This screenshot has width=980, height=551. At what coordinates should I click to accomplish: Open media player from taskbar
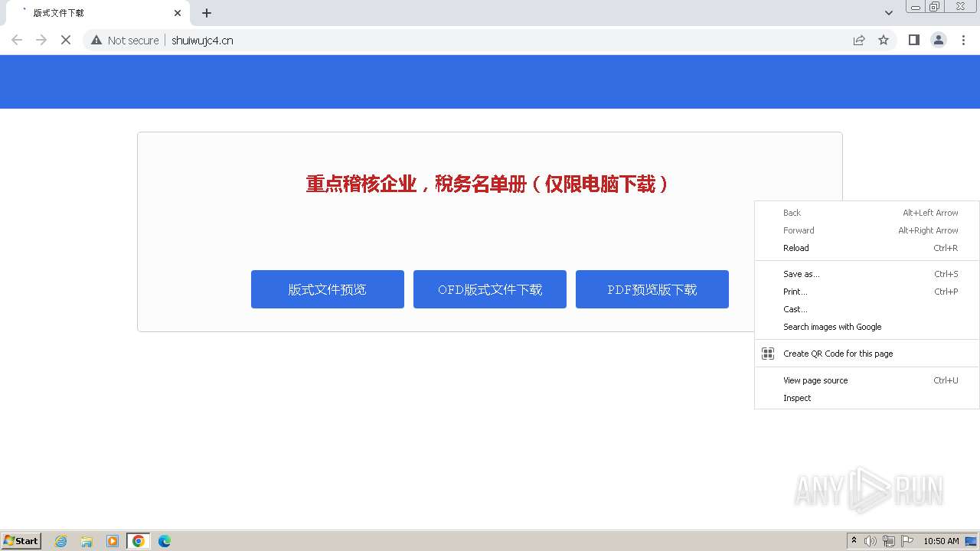point(113,541)
